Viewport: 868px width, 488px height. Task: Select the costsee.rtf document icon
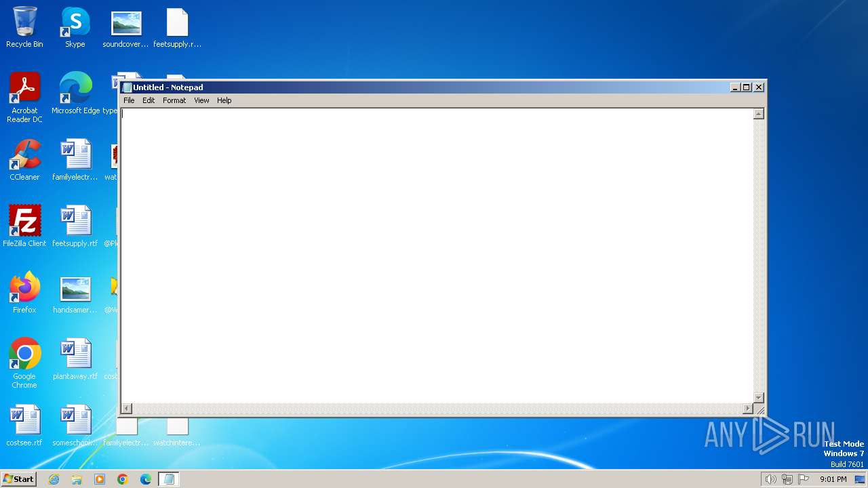click(24, 426)
